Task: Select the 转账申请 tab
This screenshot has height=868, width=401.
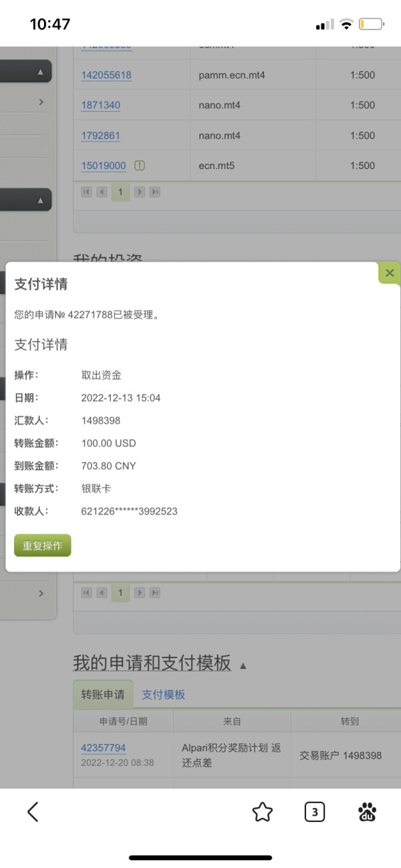Action: pyautogui.click(x=103, y=695)
